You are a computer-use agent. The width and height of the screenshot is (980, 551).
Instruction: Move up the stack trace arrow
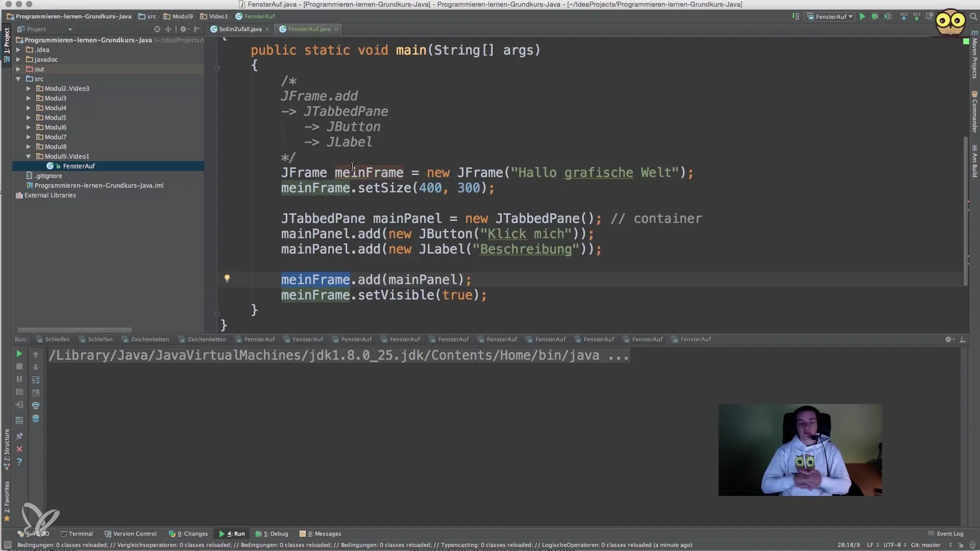point(36,355)
